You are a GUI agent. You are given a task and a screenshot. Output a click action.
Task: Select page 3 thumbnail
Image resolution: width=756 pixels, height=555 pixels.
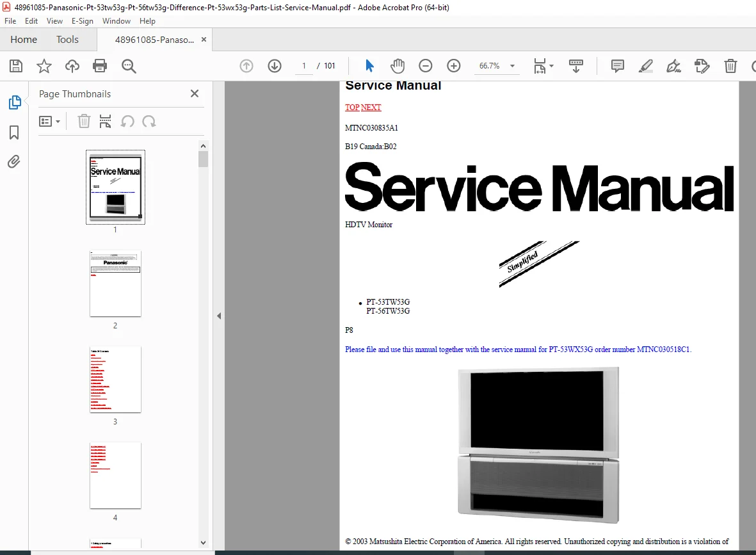[x=115, y=380]
